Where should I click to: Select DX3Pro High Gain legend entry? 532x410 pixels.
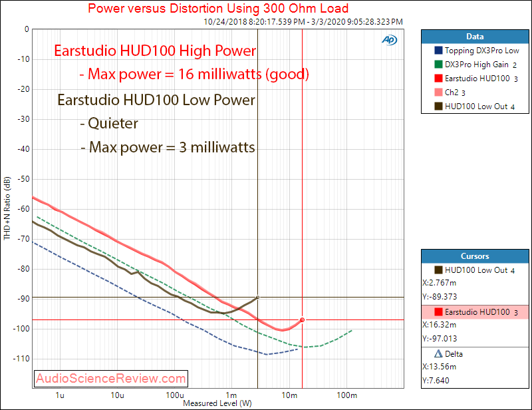475,64
